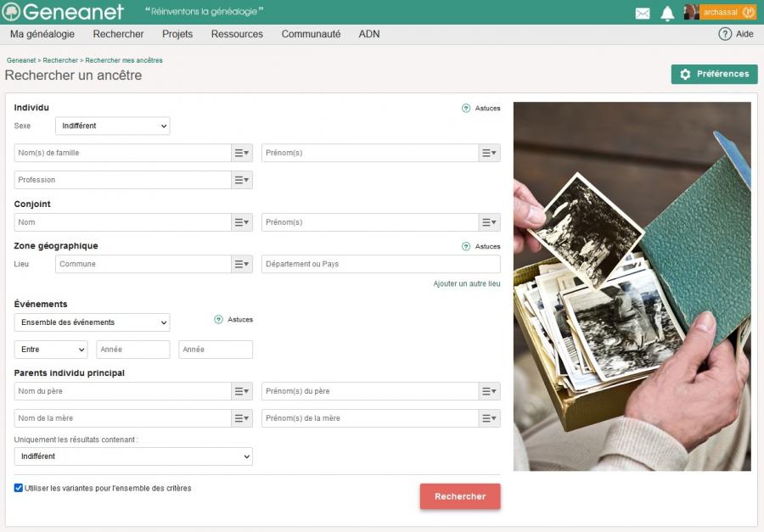Open the 'Ensemble des événements' dropdown
The image size is (764, 532).
tap(92, 322)
